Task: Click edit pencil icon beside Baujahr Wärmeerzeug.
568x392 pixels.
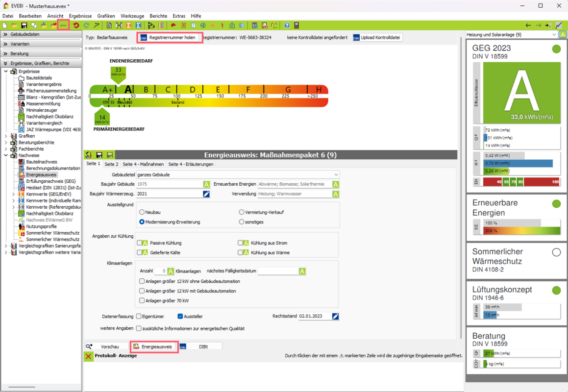Action: (206, 194)
